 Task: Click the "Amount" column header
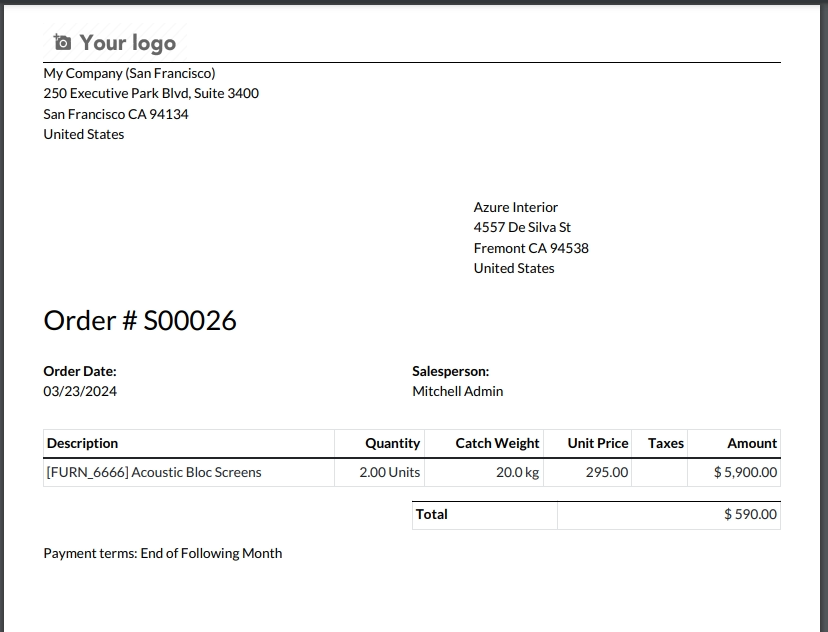point(752,443)
